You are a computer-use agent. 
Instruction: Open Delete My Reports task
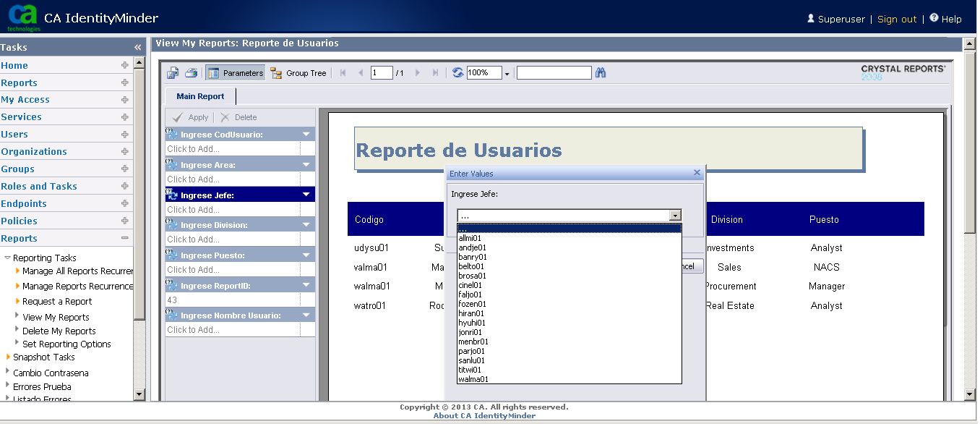(x=59, y=331)
